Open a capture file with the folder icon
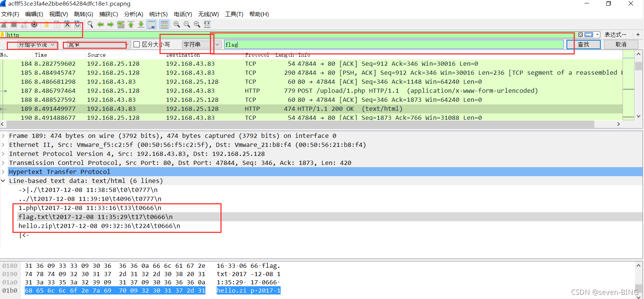Screen dimensions: 644x299 [47, 24]
